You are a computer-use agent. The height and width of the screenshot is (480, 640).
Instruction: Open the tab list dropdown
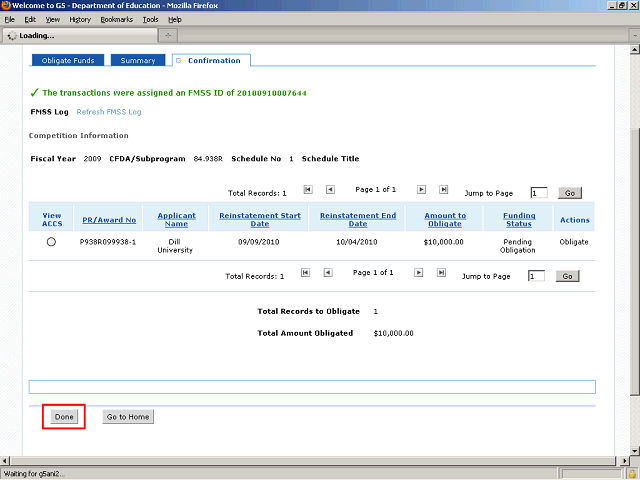tap(635, 36)
